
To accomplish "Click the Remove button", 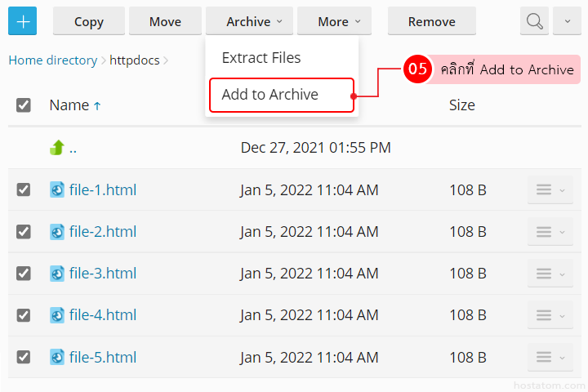I will coord(431,22).
